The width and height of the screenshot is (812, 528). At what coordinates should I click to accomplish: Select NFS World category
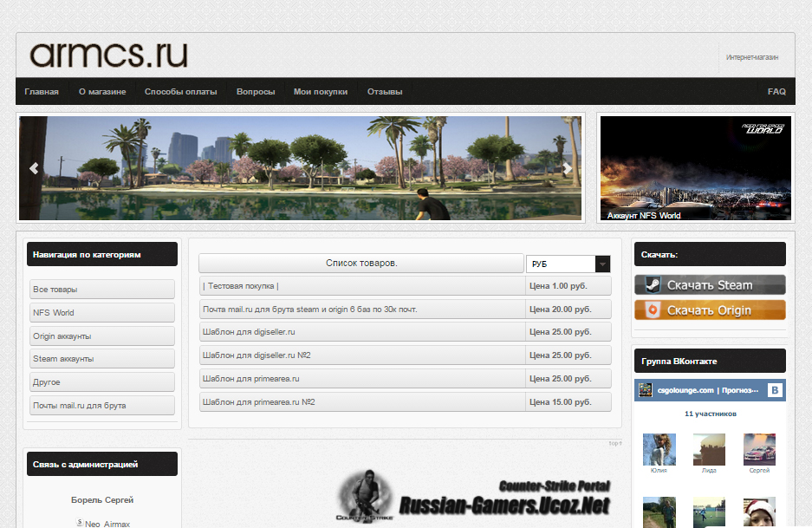pyautogui.click(x=102, y=312)
